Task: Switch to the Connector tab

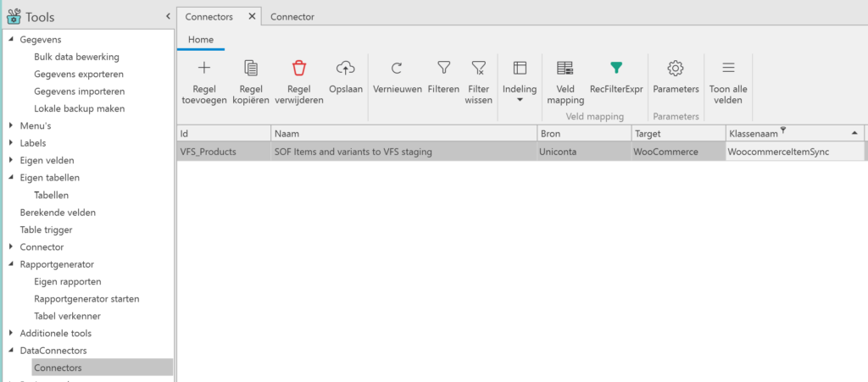Action: coord(292,17)
